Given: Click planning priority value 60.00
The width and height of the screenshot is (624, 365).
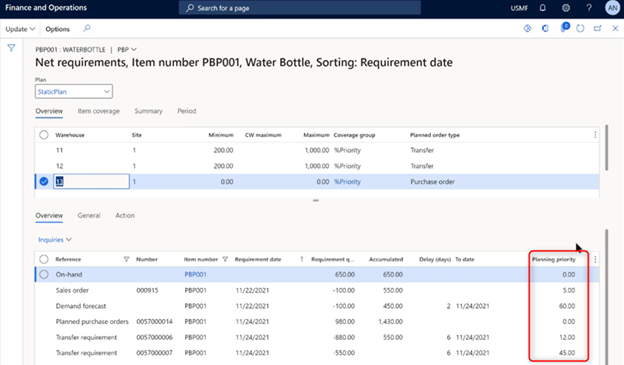Looking at the screenshot, I should pyautogui.click(x=567, y=306).
